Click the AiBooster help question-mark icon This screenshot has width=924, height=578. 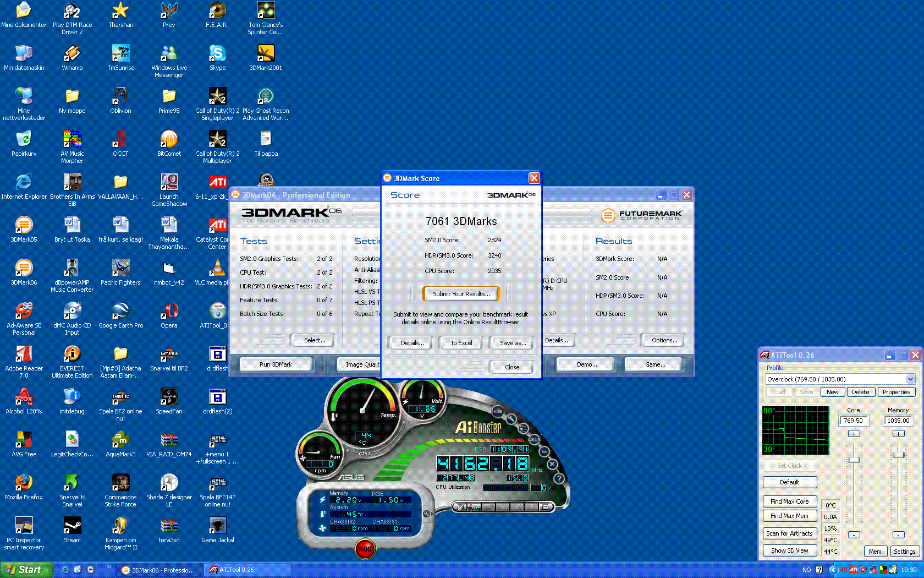click(x=559, y=478)
